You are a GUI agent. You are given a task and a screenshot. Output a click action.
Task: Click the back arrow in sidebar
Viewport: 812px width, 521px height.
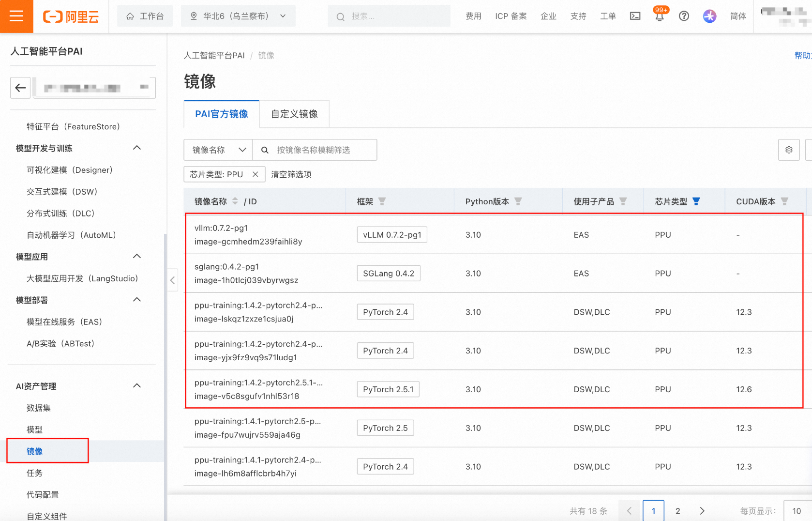20,88
